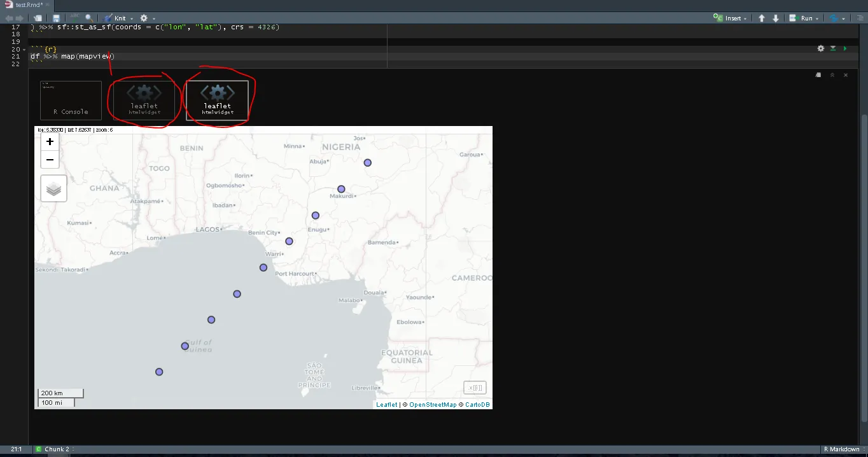Collapse chunk output chevrons
This screenshot has width=868, height=457.
pyautogui.click(x=832, y=75)
